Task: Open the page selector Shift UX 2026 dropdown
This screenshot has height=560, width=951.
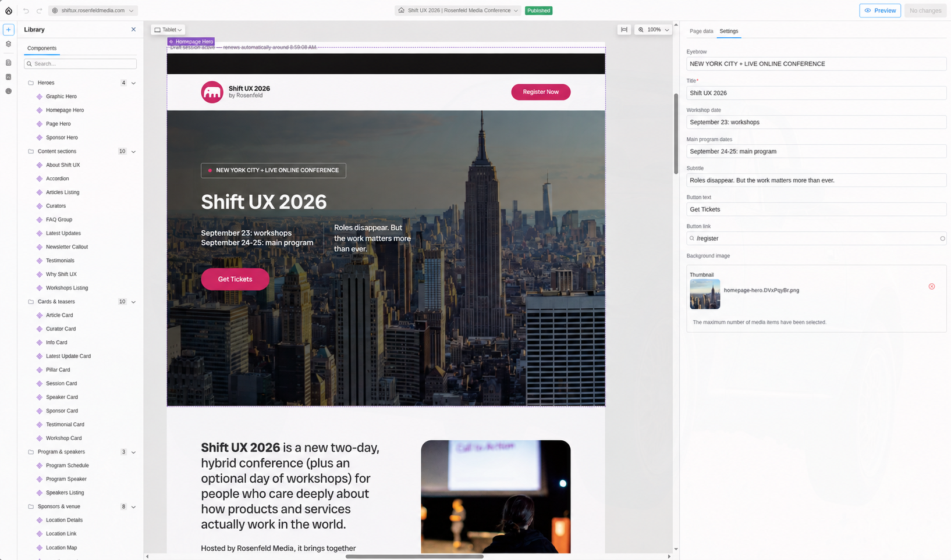Action: 457,10
